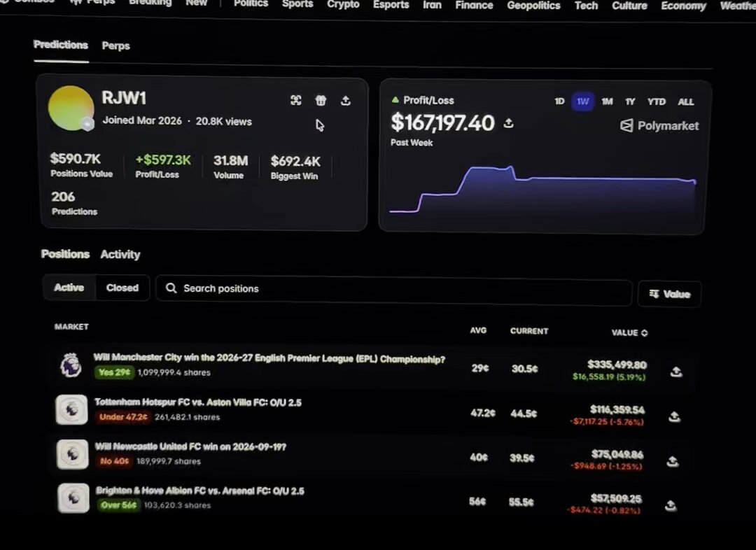
Task: Share the Brighton vs. Arsenal position
Action: [671, 506]
